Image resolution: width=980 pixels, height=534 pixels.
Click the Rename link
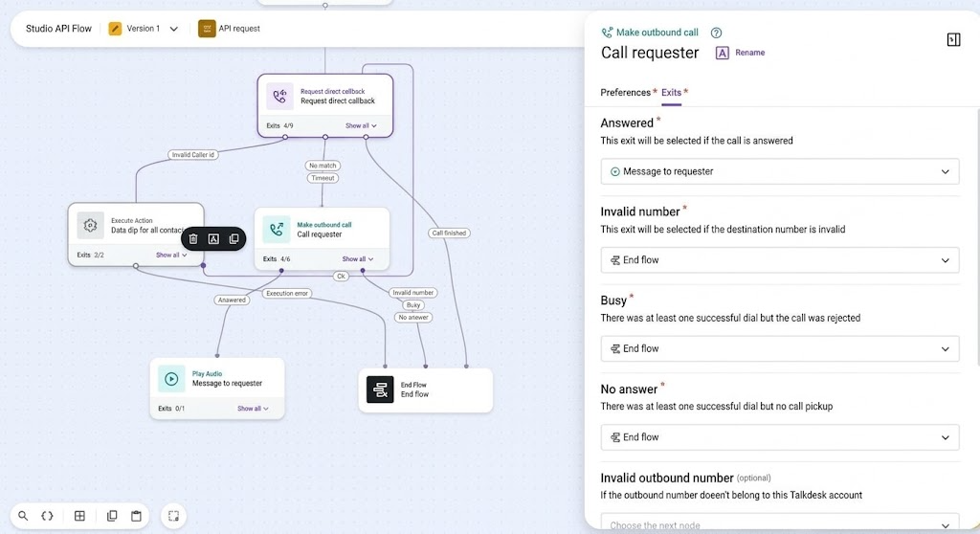point(750,54)
